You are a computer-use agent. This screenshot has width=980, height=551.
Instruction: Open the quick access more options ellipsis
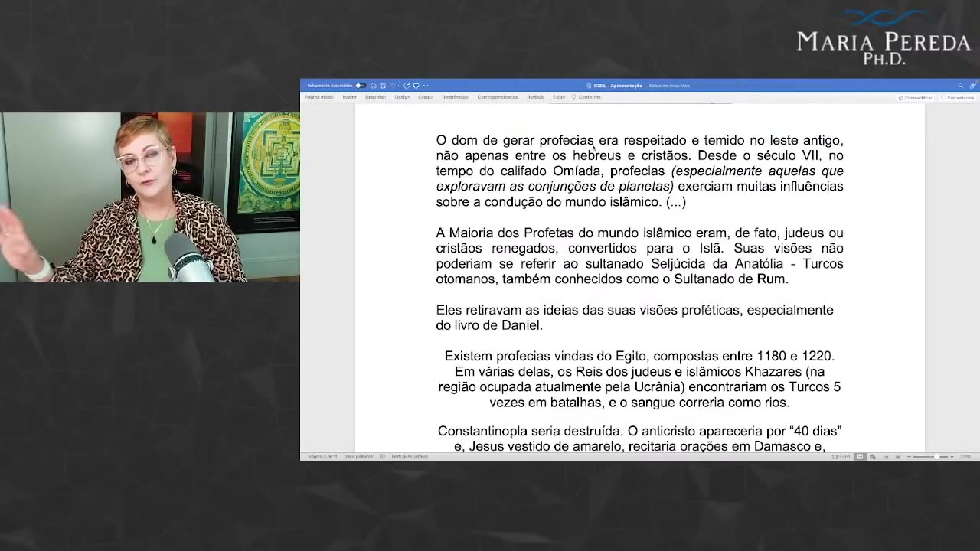coord(426,86)
